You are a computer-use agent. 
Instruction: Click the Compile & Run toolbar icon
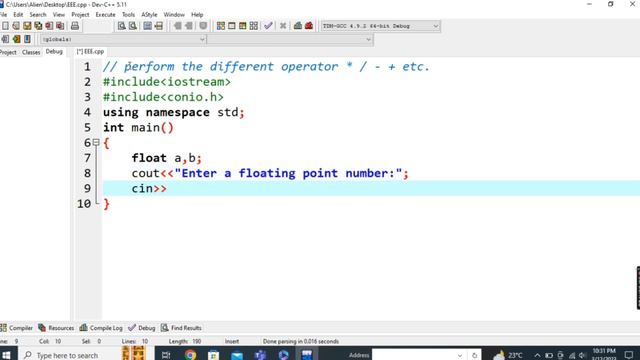243,26
